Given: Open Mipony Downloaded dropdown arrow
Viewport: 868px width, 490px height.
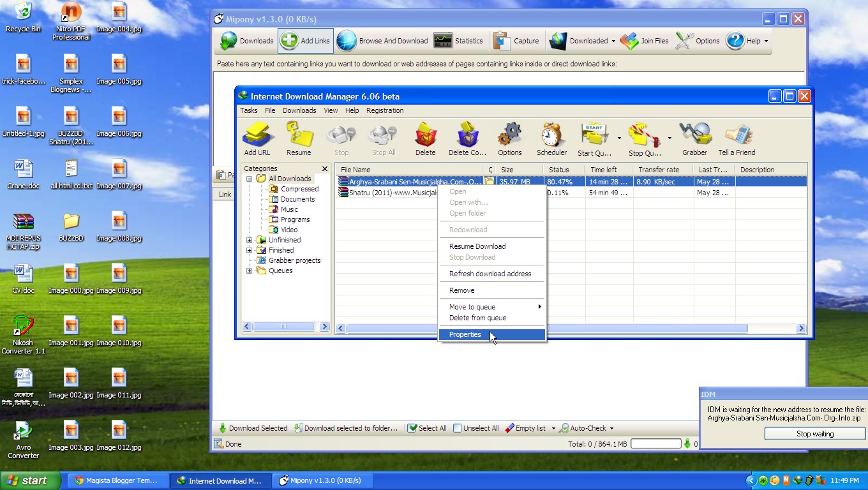Looking at the screenshot, I should (613, 41).
